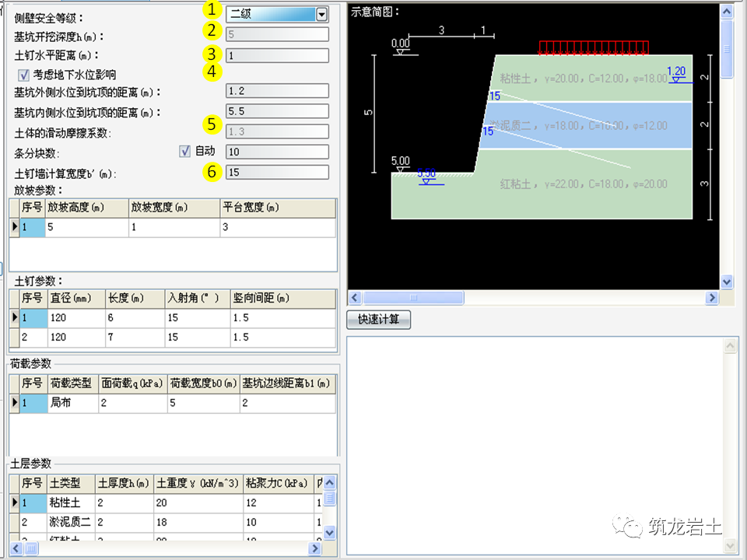Select soil nail row 1 length cell 6
The height and width of the screenshot is (560, 747).
pos(135,317)
